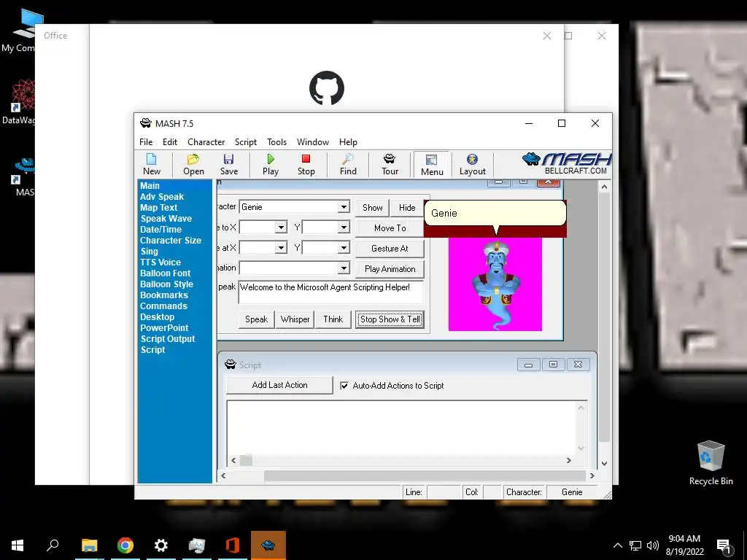Close the Script sub-window
The width and height of the screenshot is (747, 560).
pyautogui.click(x=578, y=365)
